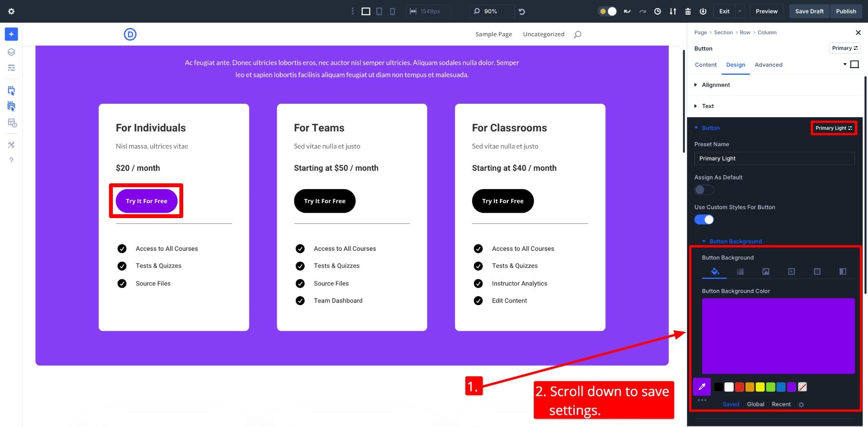
Task: Select the gradient background type icon
Action: [740, 272]
